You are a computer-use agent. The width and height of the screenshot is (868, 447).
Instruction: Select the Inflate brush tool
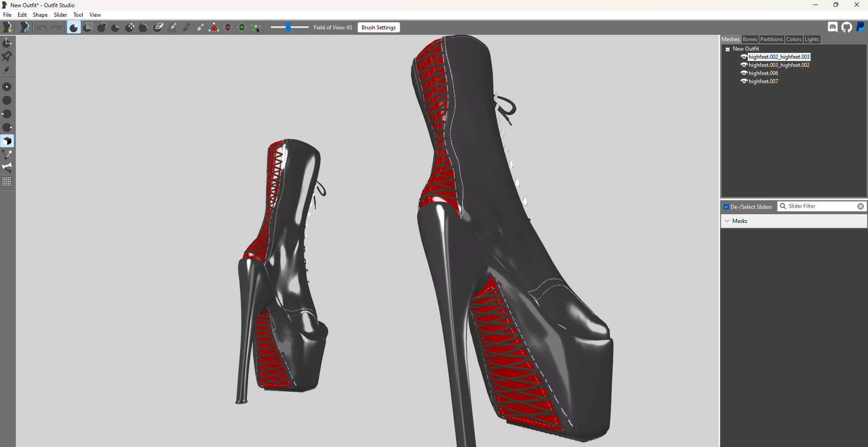coord(102,28)
